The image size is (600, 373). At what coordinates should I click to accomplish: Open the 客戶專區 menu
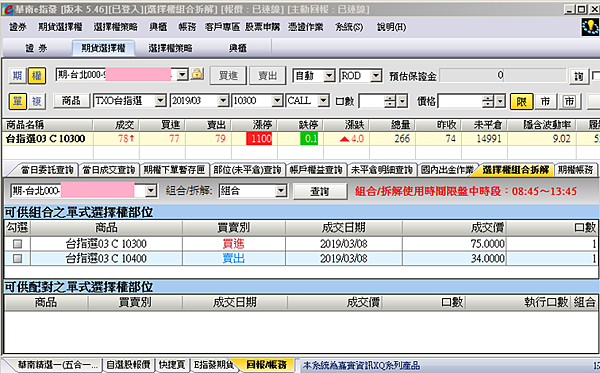[222, 27]
